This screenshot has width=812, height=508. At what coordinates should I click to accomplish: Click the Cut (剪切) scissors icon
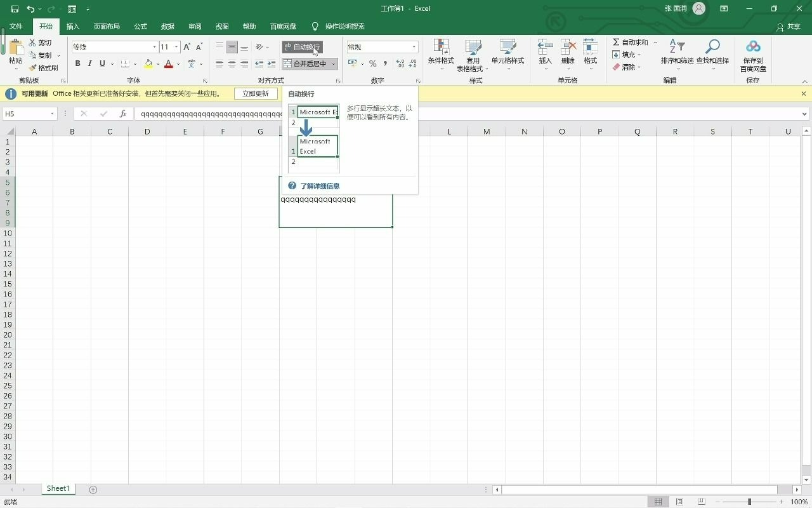pyautogui.click(x=32, y=43)
